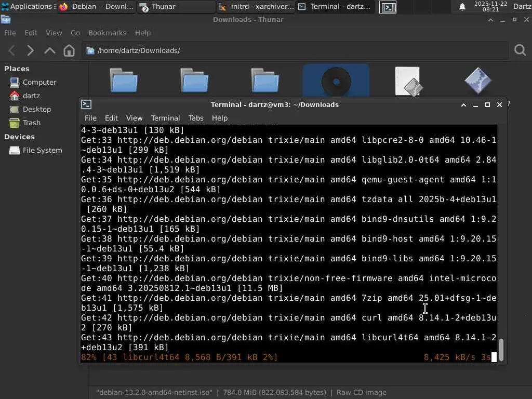Viewport: 532px width, 399px height.
Task: Open Thunar Edit menu
Action: (31, 33)
